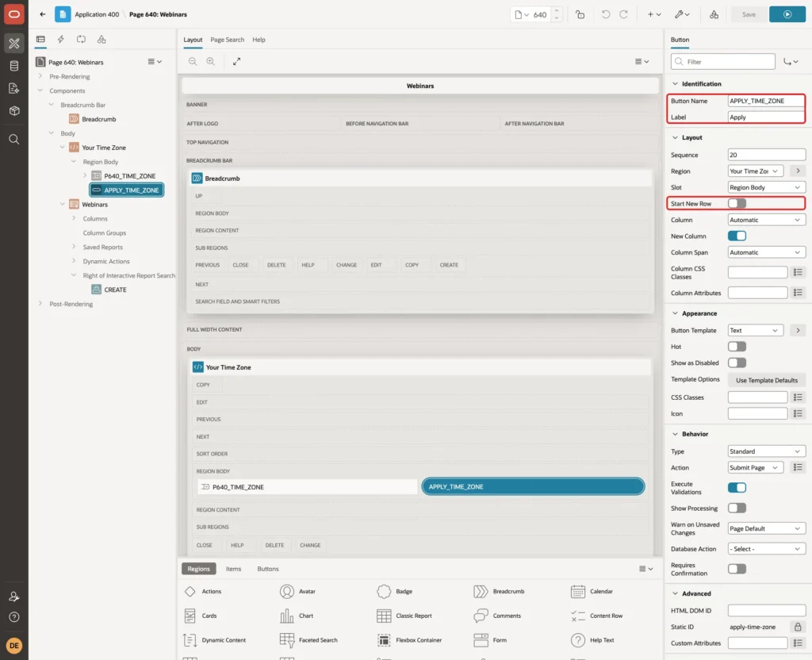Toggle Show as Disabled switch
This screenshot has height=660, width=812.
(x=737, y=363)
